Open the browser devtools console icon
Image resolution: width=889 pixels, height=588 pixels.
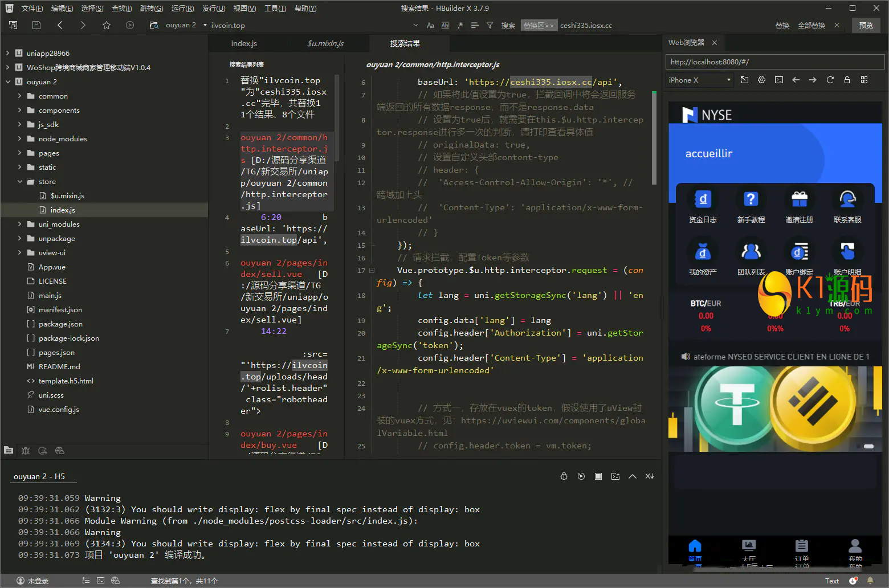[778, 80]
